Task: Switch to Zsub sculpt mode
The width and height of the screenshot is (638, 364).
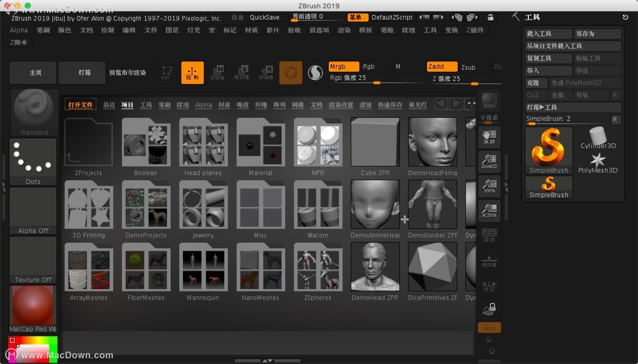Action: pos(474,67)
